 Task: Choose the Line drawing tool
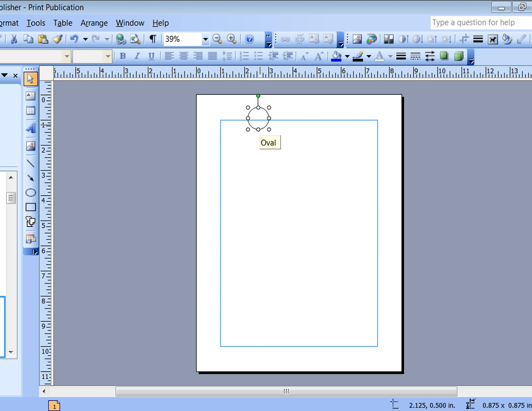[x=31, y=163]
